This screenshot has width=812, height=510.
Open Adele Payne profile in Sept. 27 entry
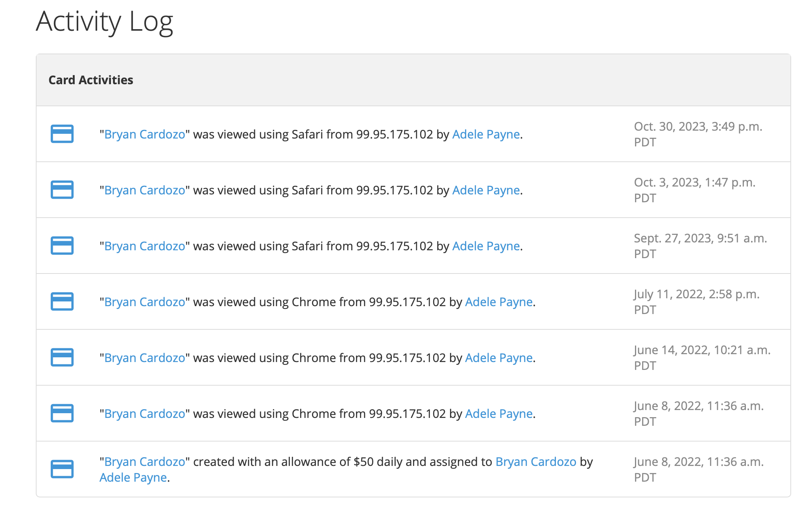click(x=486, y=246)
